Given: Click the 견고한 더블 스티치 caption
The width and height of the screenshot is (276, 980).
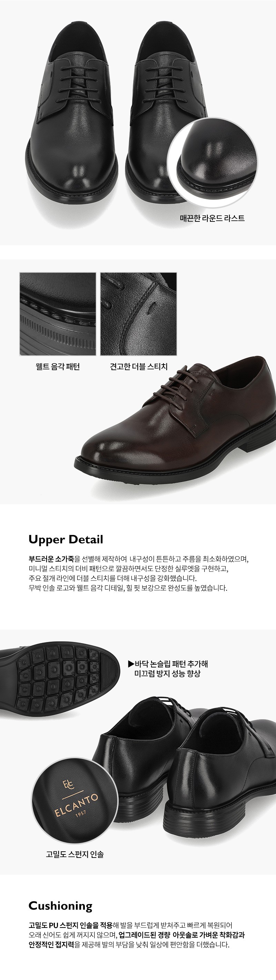Looking at the screenshot, I should (139, 367).
